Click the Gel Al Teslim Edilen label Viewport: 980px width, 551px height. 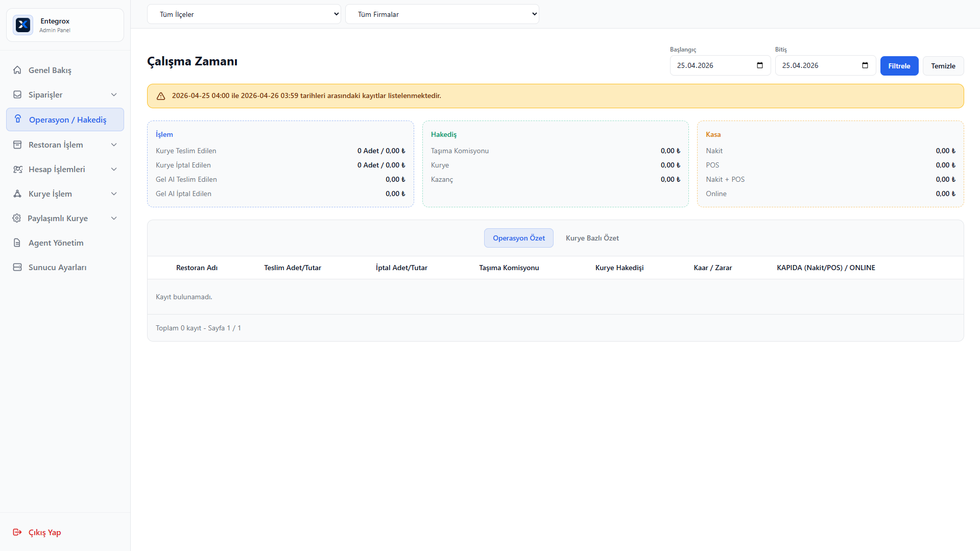(x=186, y=179)
